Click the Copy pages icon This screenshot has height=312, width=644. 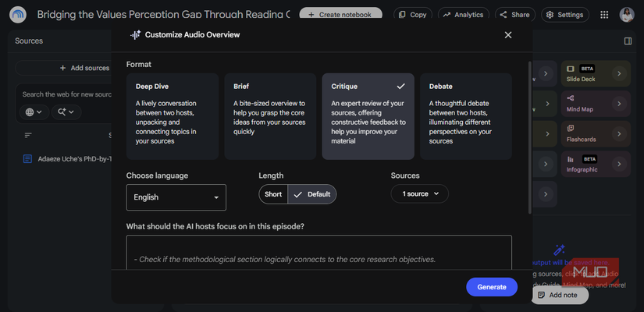(403, 15)
